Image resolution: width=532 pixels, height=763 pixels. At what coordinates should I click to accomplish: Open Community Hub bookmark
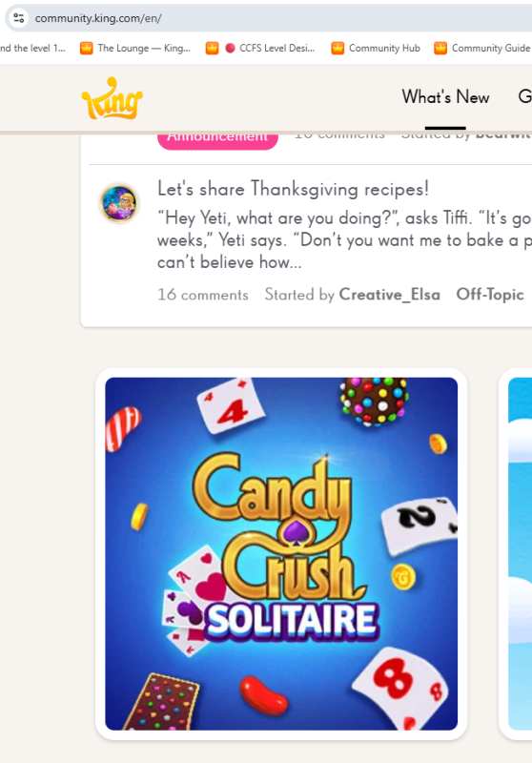pyautogui.click(x=376, y=49)
